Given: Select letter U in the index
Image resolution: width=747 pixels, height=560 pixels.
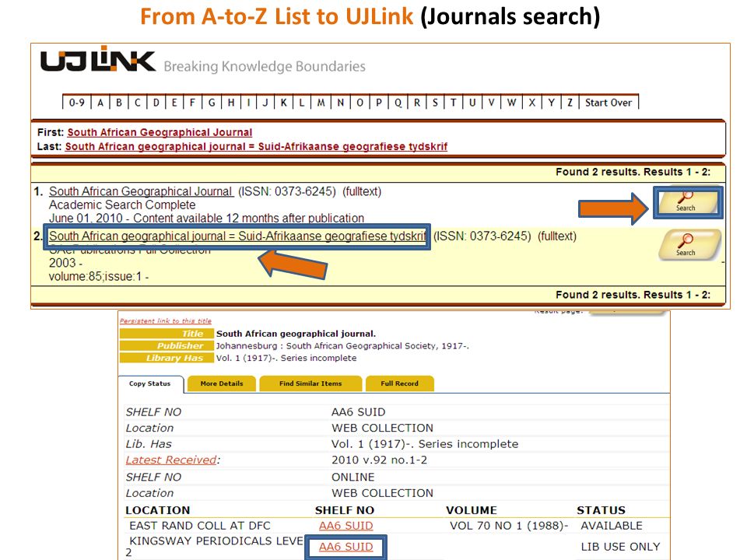Looking at the screenshot, I should pyautogui.click(x=472, y=103).
